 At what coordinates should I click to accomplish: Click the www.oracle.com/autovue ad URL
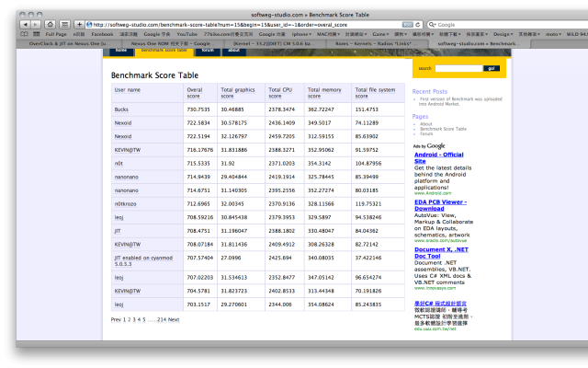coord(440,240)
